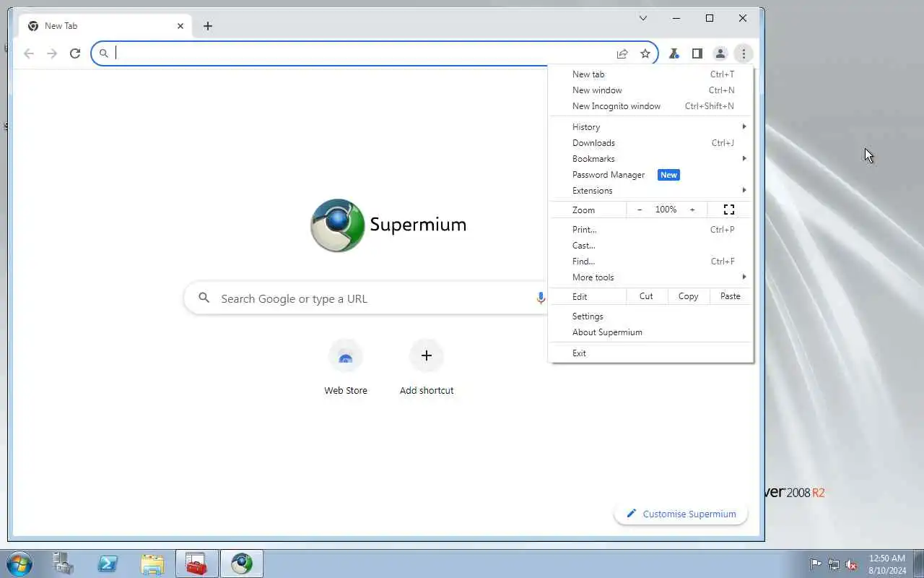924x578 pixels.
Task: Open the Windows Start button
Action: (x=19, y=564)
